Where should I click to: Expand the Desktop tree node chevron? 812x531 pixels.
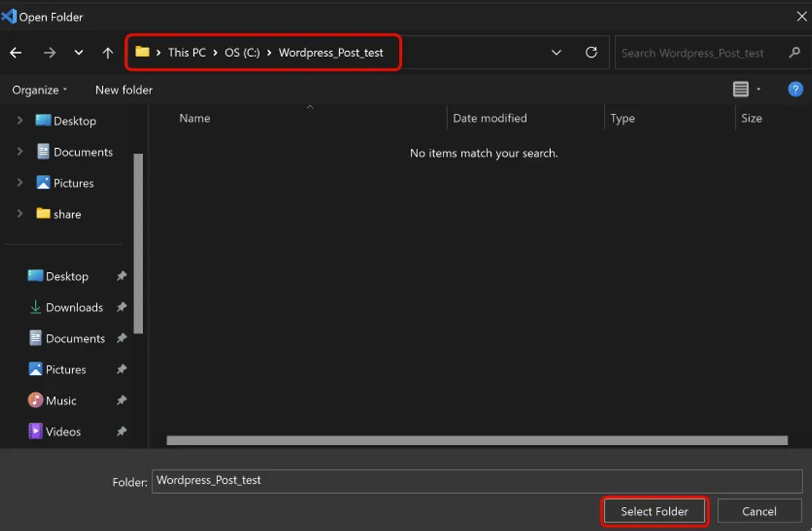tap(20, 121)
